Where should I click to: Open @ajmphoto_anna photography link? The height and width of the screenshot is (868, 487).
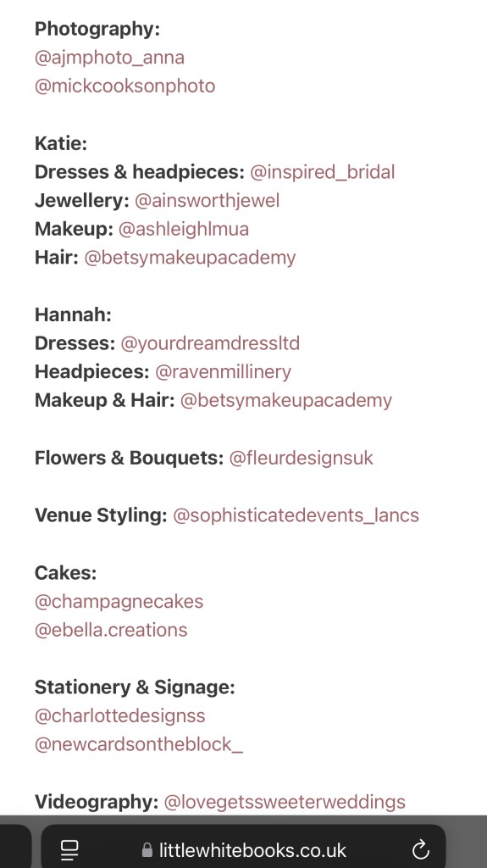(109, 58)
